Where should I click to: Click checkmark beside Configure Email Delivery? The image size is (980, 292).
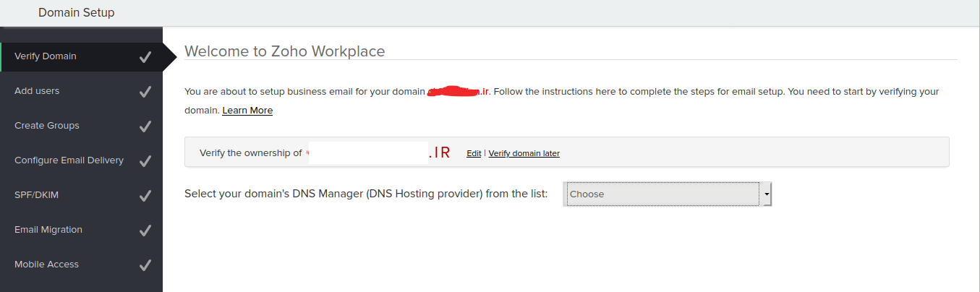pos(145,161)
